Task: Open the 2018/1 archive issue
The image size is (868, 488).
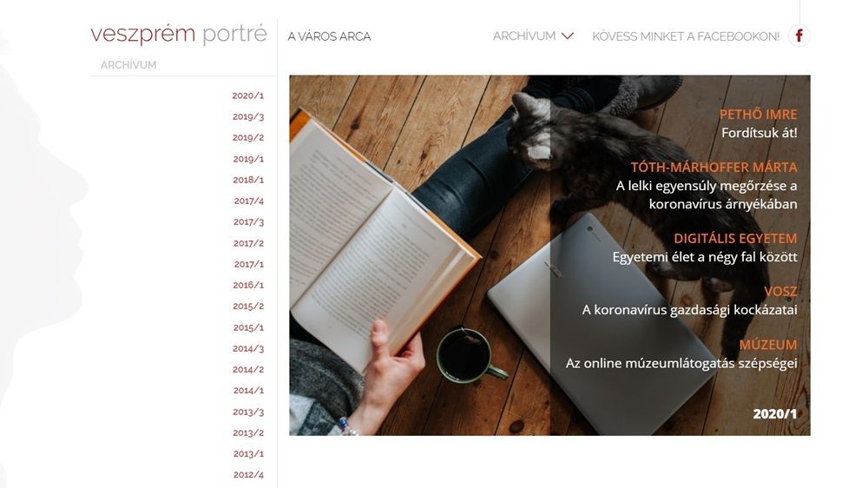Action: point(248,180)
